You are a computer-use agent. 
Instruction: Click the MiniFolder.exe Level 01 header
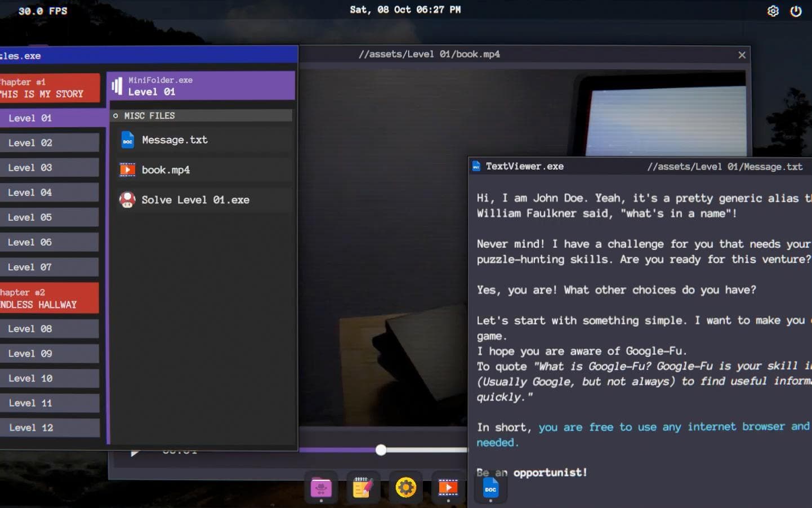pyautogui.click(x=202, y=86)
